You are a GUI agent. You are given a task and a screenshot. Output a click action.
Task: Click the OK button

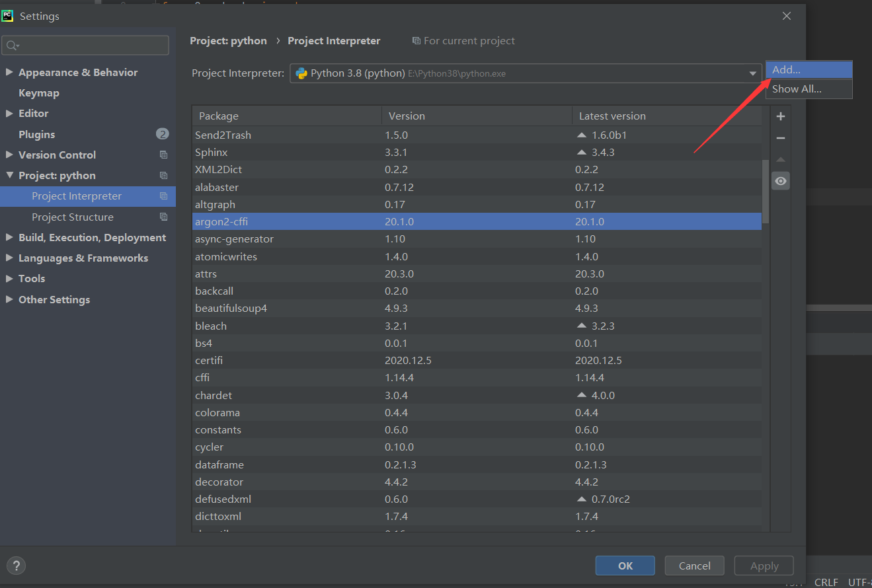pyautogui.click(x=625, y=566)
